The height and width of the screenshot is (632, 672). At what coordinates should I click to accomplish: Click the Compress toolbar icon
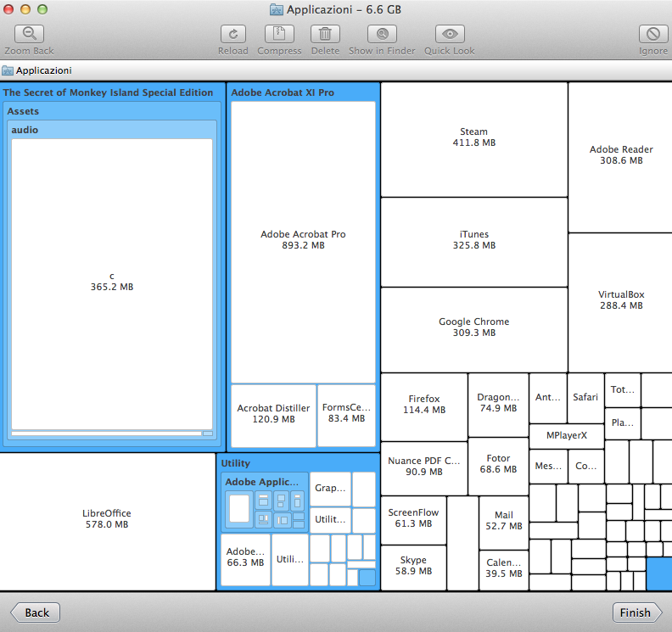pos(279,34)
